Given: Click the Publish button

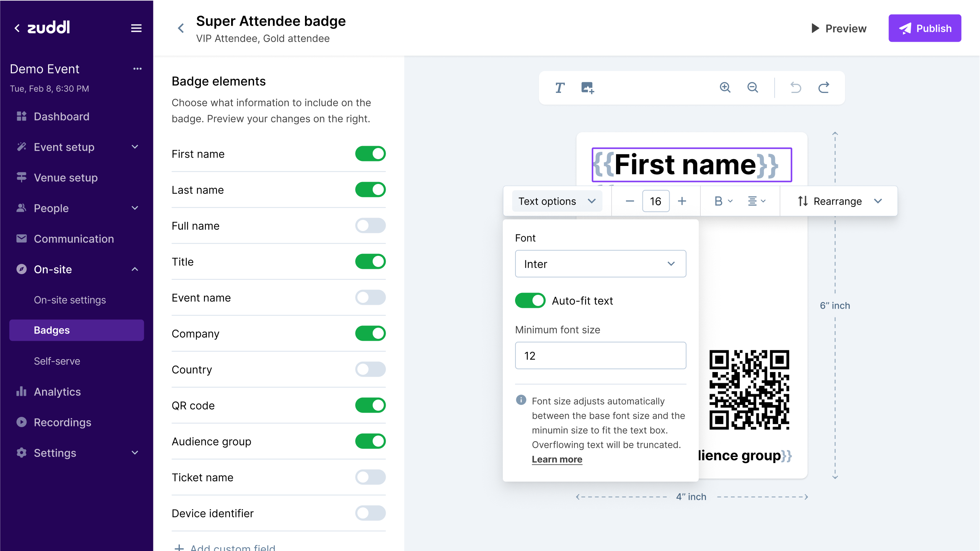Looking at the screenshot, I should pyautogui.click(x=925, y=28).
